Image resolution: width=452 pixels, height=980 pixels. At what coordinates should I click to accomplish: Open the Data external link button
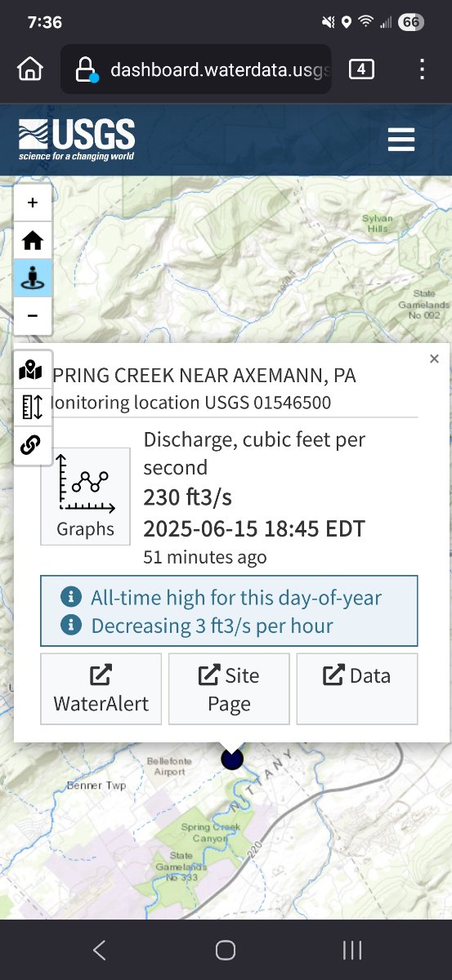357,689
